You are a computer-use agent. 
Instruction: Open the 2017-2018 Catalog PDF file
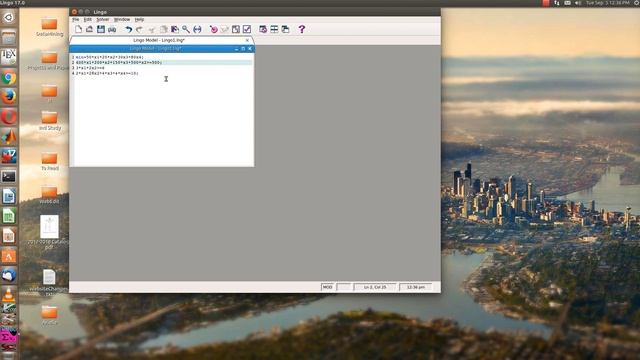pos(49,232)
